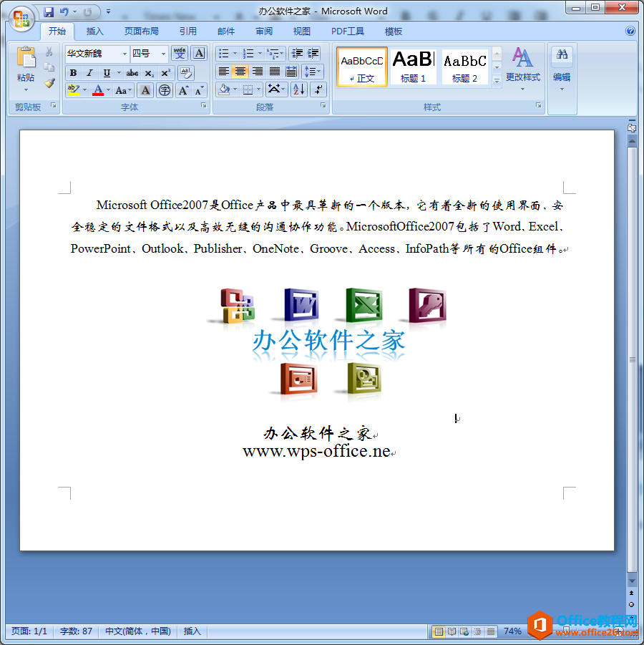This screenshot has width=644, height=645.
Task: Switch to the 视图 tab
Action: point(302,31)
